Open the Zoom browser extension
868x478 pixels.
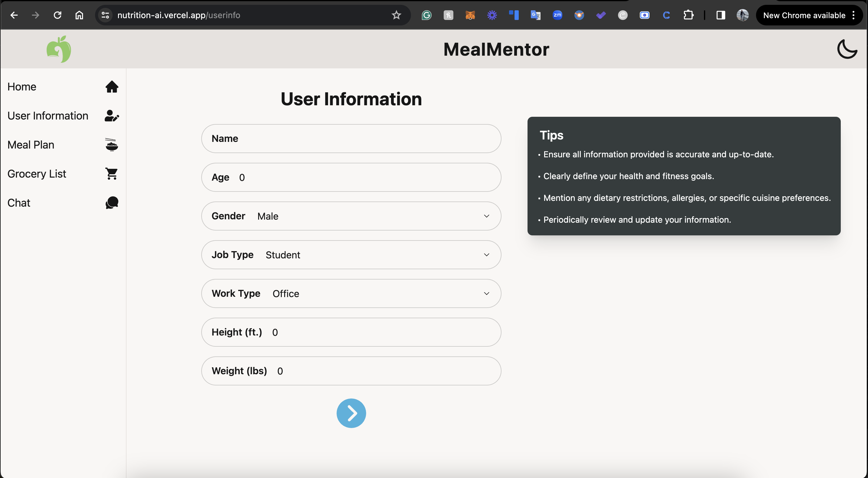point(557,15)
